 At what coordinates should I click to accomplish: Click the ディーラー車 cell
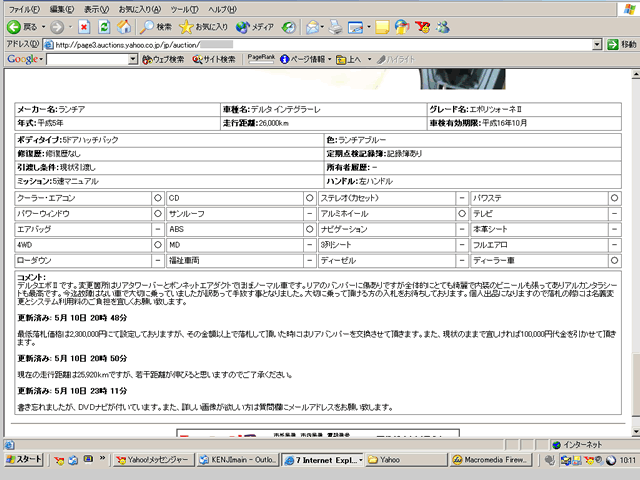tap(539, 260)
